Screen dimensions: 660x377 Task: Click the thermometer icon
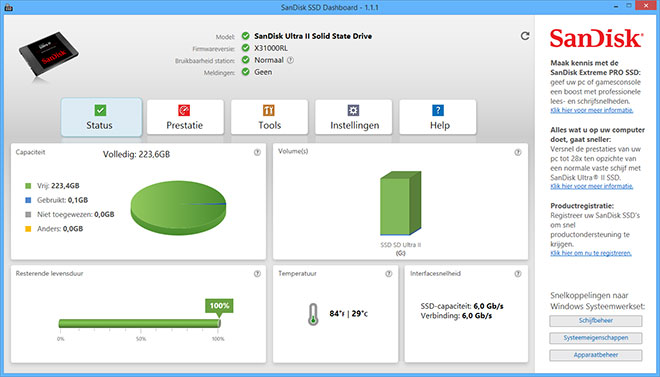(313, 314)
